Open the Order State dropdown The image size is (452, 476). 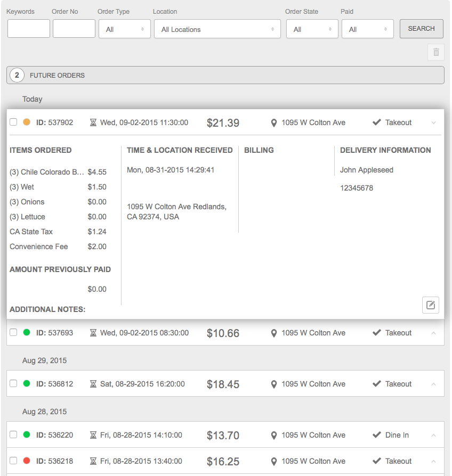coord(312,29)
